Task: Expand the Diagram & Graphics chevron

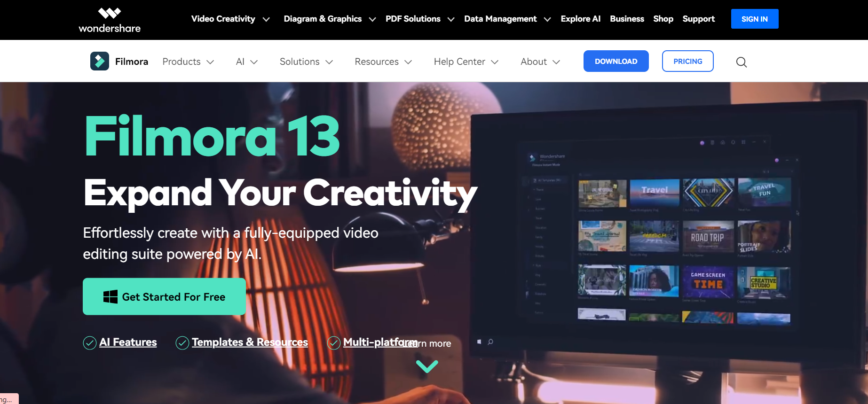Action: coord(372,19)
